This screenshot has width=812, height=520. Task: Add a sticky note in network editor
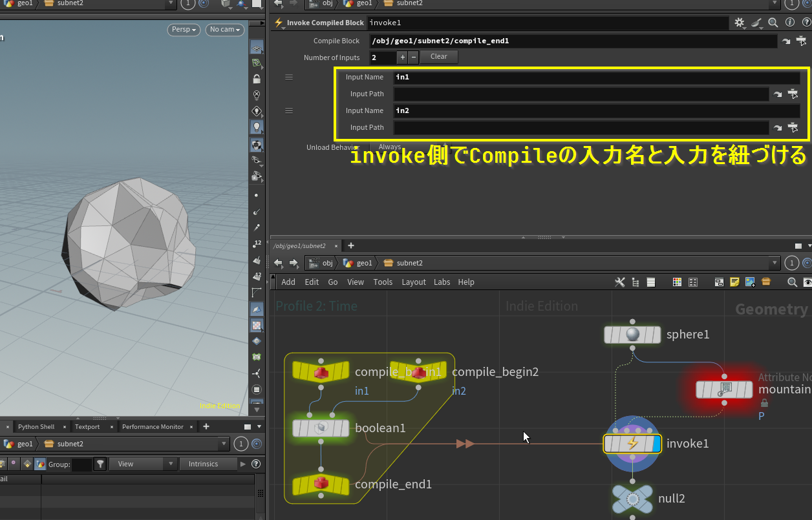pyautogui.click(x=734, y=282)
